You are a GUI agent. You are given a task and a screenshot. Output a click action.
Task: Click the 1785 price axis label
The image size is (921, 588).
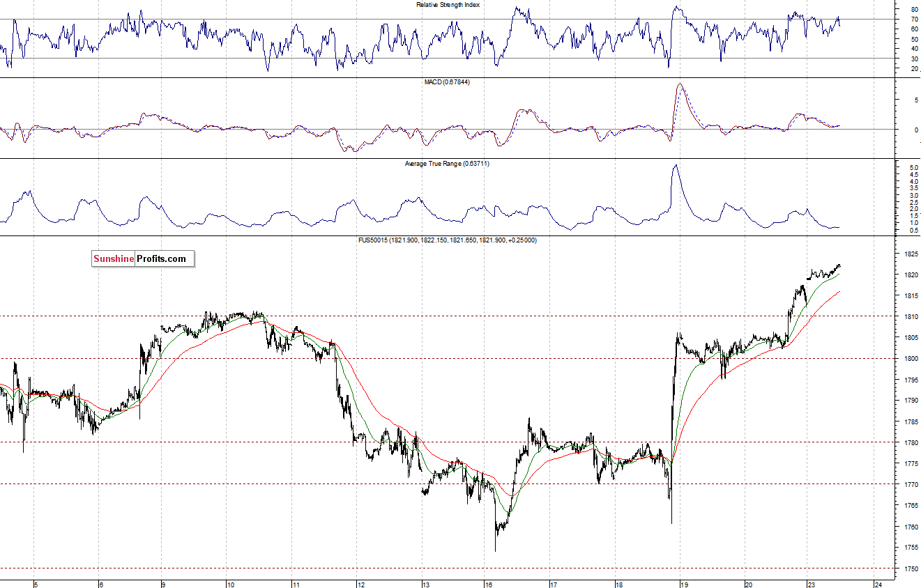pyautogui.click(x=911, y=421)
